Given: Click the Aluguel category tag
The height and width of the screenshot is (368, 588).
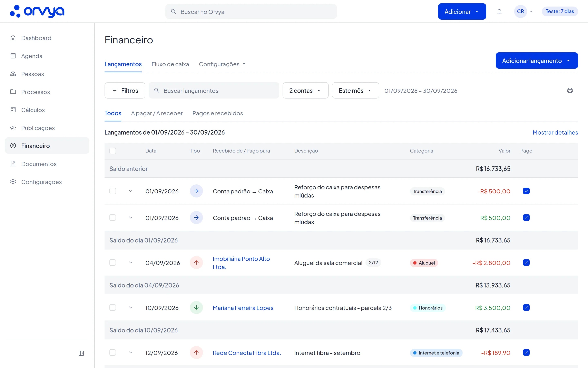Looking at the screenshot, I should 424,263.
